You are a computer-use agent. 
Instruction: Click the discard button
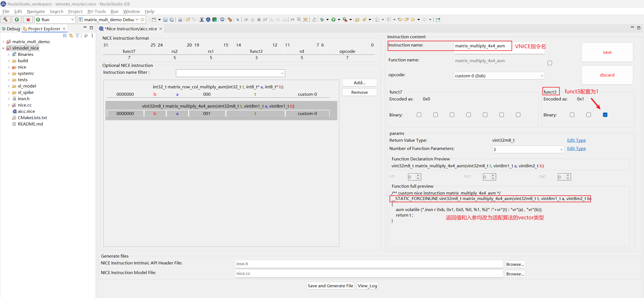[607, 75]
